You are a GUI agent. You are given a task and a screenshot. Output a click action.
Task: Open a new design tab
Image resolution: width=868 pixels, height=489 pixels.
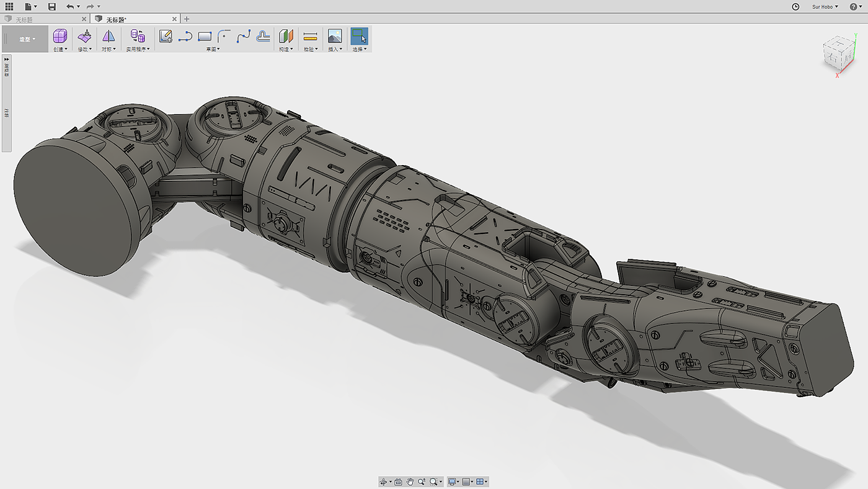[187, 19]
